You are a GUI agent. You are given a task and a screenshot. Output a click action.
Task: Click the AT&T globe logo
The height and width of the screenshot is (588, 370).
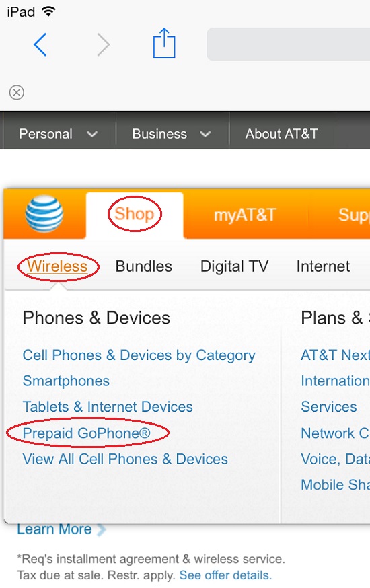tap(44, 214)
